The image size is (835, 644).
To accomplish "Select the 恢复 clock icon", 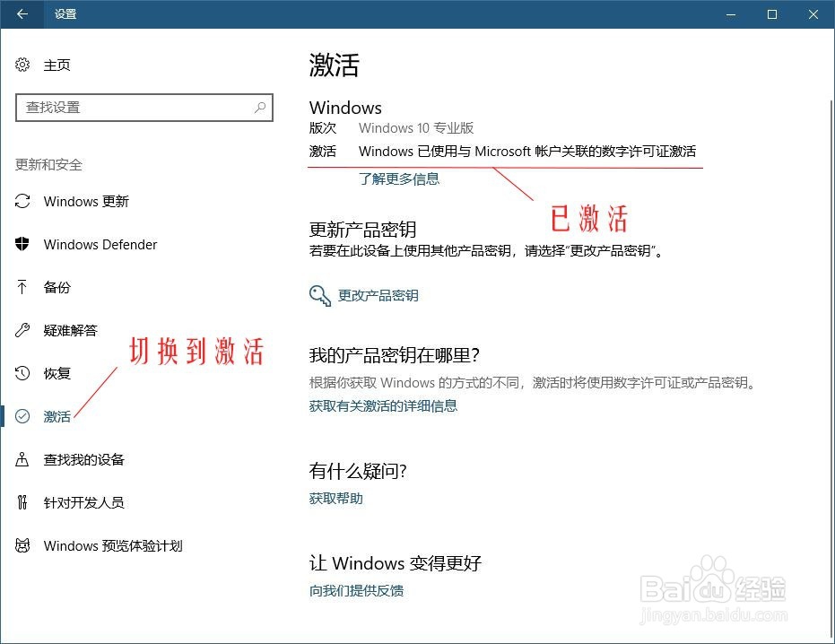I will (x=22, y=373).
